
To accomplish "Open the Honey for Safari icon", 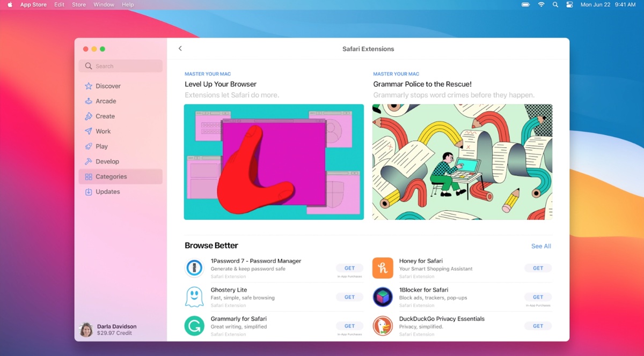I will [x=383, y=268].
